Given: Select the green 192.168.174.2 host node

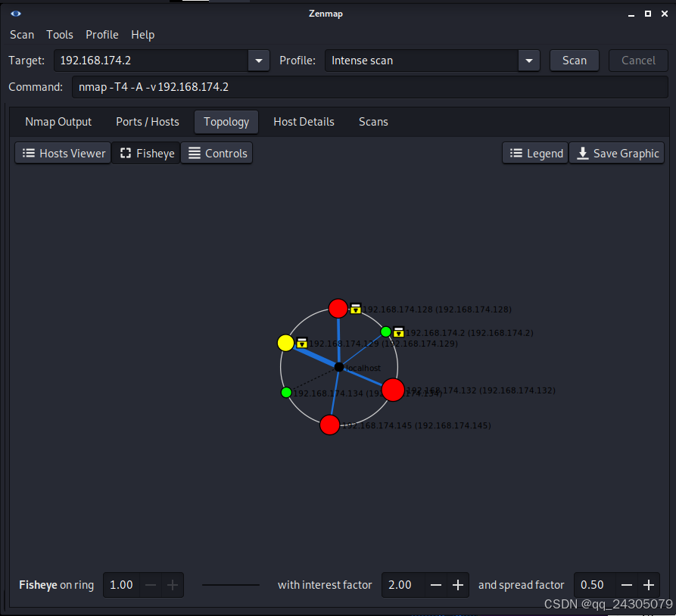Looking at the screenshot, I should pos(386,331).
